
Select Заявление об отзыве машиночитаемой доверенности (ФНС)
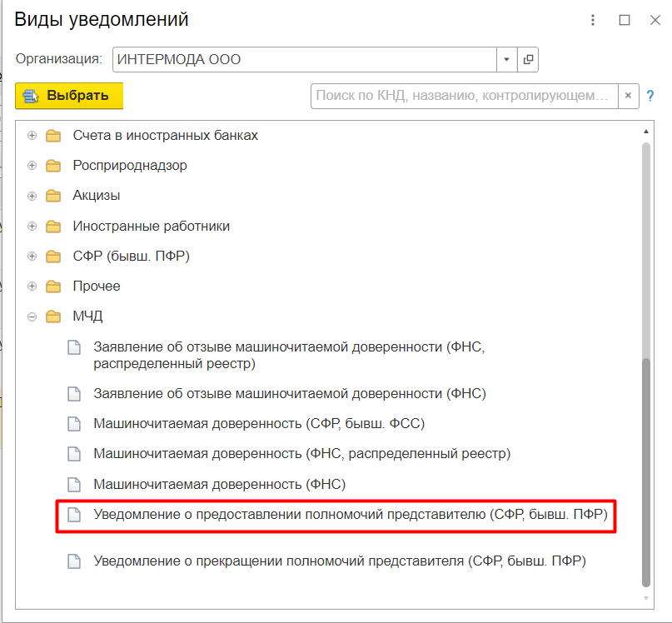point(289,393)
